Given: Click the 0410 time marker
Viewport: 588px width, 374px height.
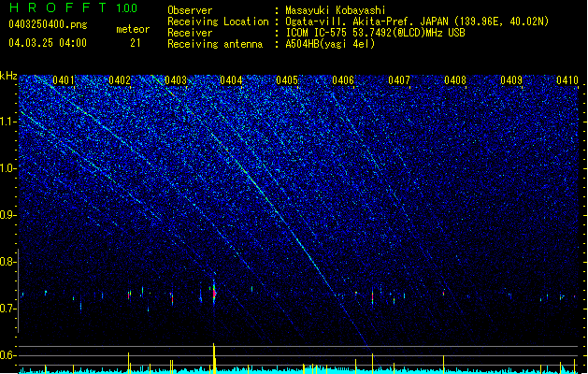Looking at the screenshot, I should [x=567, y=80].
